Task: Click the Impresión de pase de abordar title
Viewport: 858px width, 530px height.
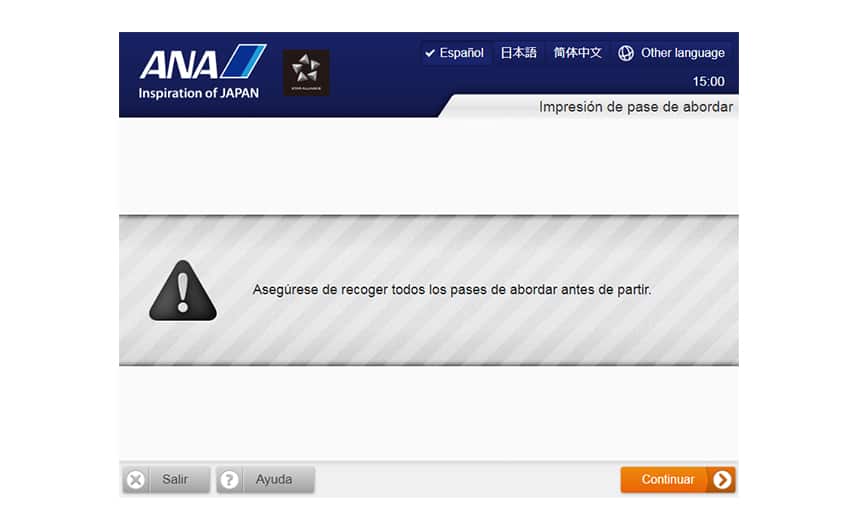Action: pos(636,107)
